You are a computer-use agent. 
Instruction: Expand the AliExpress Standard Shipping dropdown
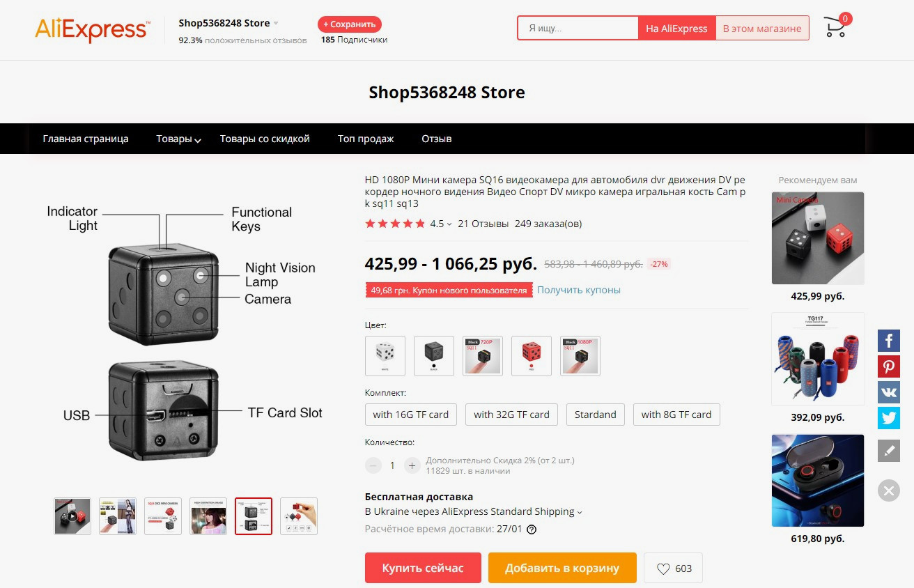[x=580, y=512]
